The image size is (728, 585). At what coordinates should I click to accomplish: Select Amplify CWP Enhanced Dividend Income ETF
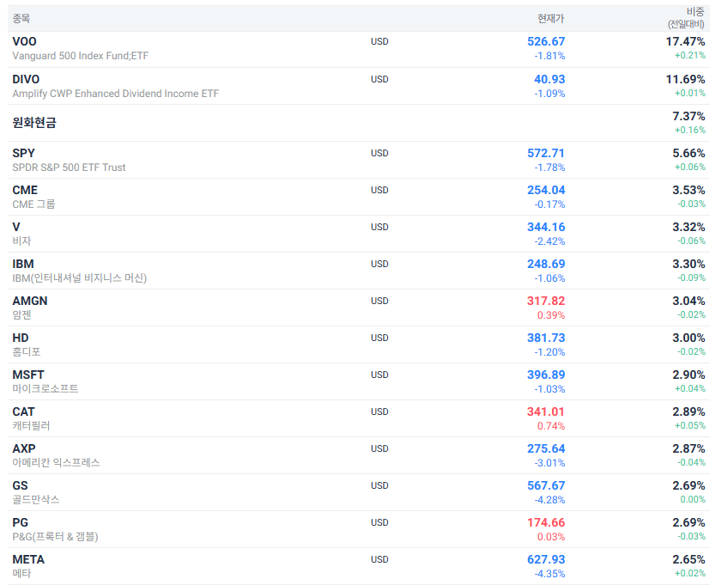pyautogui.click(x=116, y=94)
